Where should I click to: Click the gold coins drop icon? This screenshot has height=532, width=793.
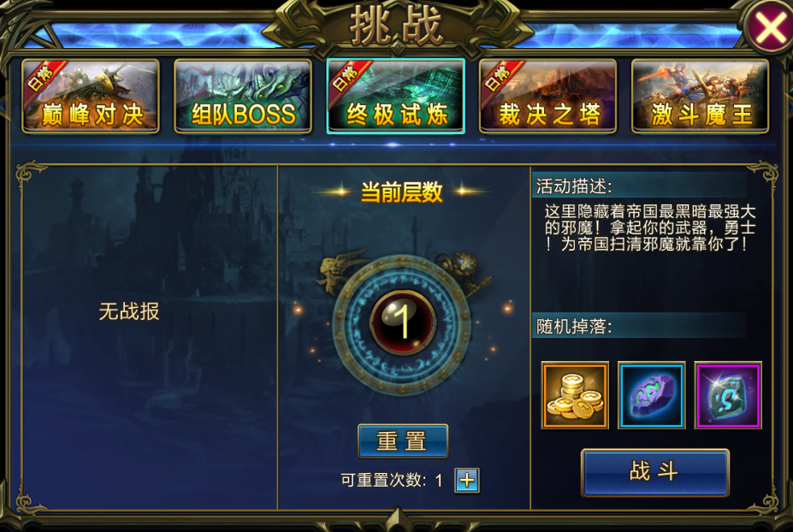(575, 395)
